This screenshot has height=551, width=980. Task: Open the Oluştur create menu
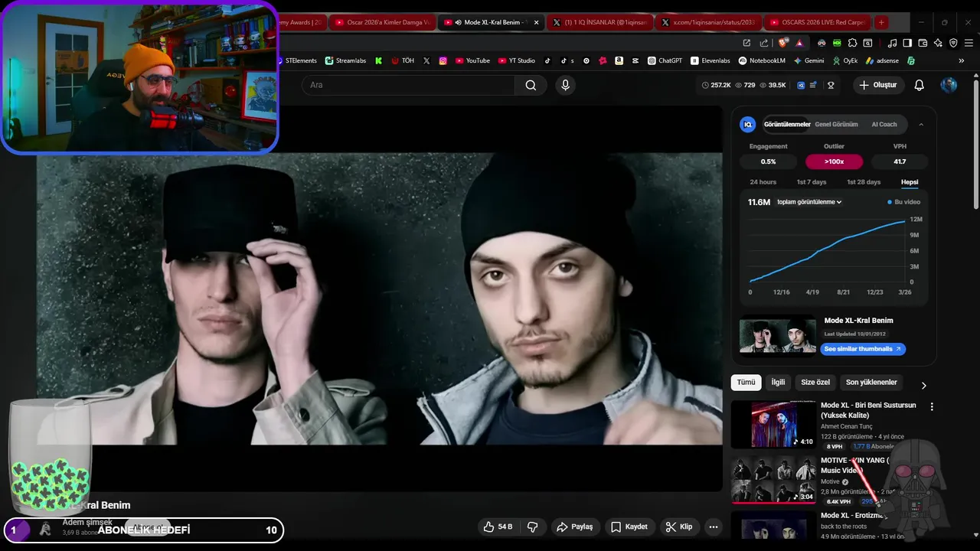(x=877, y=85)
